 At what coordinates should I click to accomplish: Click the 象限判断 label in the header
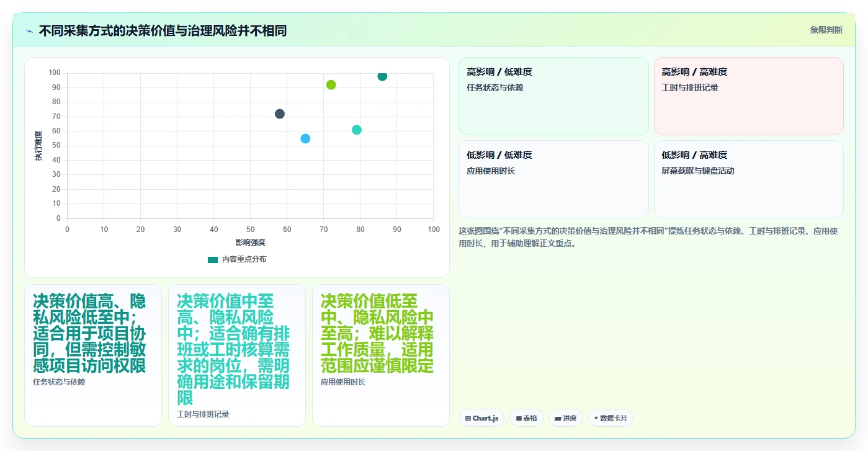tap(826, 30)
